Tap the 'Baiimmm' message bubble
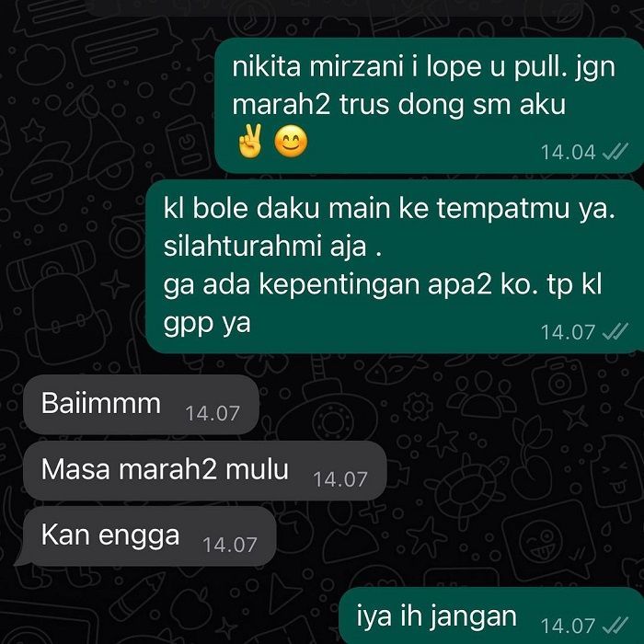 tap(142, 405)
